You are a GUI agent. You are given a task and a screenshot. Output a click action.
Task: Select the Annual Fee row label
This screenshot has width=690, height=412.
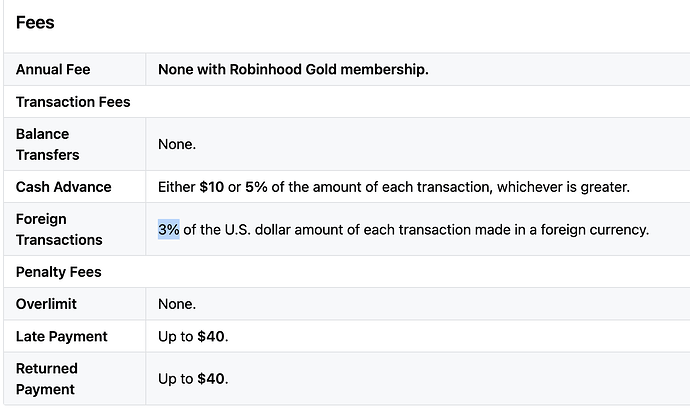[x=53, y=70]
